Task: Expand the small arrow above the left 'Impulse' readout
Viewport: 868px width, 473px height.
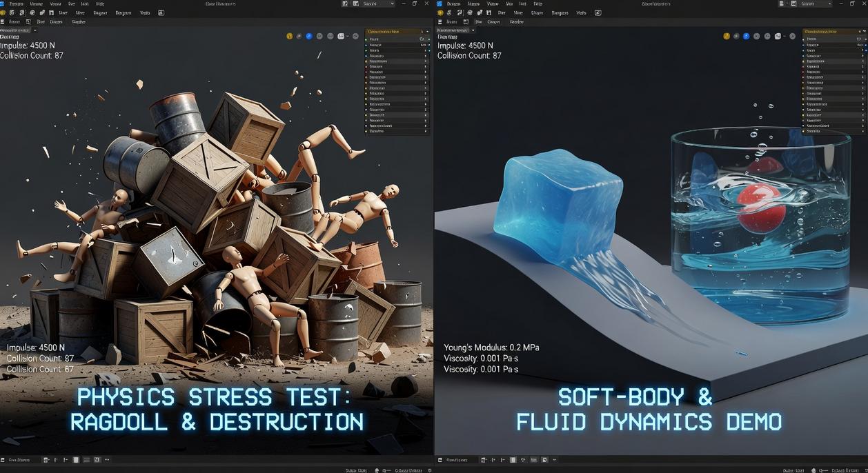Action: tap(34, 30)
